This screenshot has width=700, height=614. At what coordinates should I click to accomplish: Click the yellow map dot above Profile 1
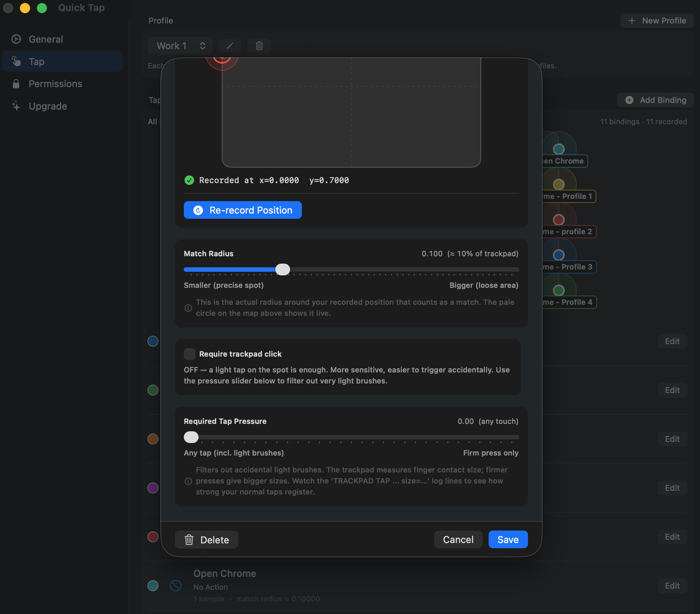559,184
